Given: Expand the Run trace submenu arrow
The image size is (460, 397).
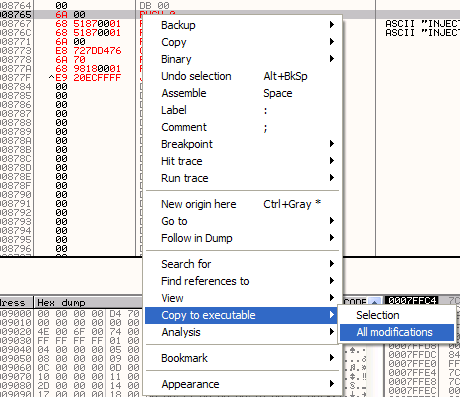Looking at the screenshot, I should [332, 178].
